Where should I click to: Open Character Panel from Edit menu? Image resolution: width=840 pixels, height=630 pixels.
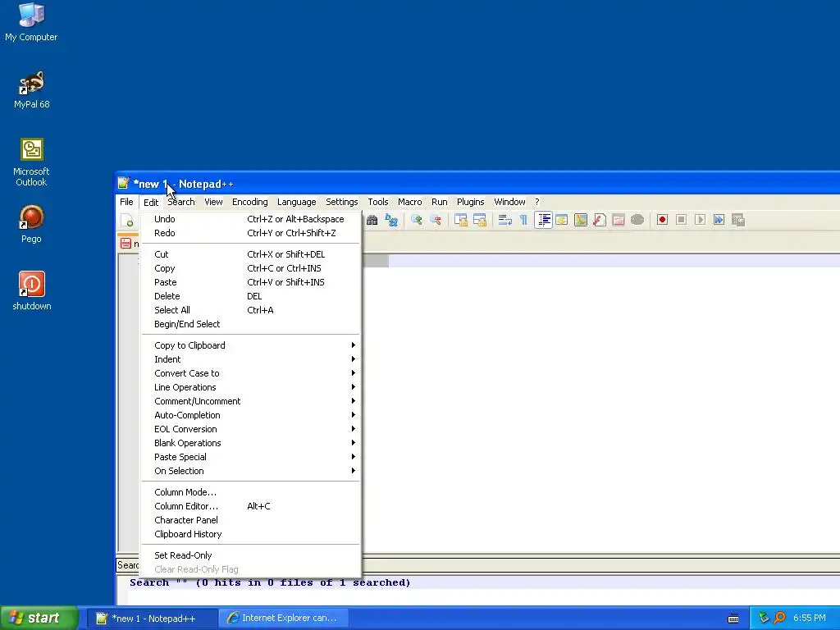[251, 520]
